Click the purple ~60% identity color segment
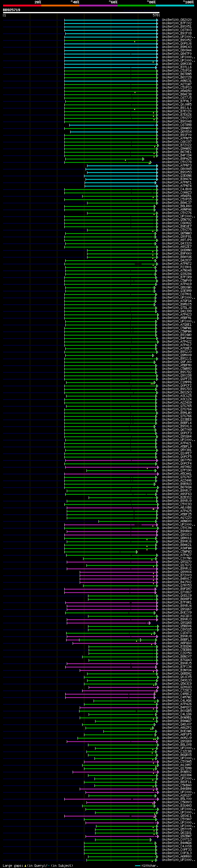Image resolution: width=197 pixels, height=868 pixels. [99, 6]
